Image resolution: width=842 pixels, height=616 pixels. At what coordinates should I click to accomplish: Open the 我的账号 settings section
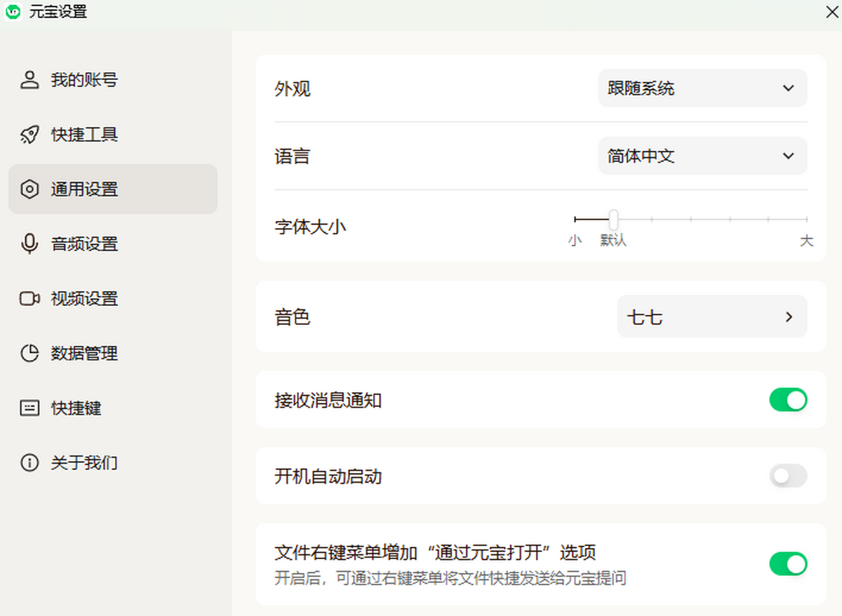pyautogui.click(x=113, y=80)
